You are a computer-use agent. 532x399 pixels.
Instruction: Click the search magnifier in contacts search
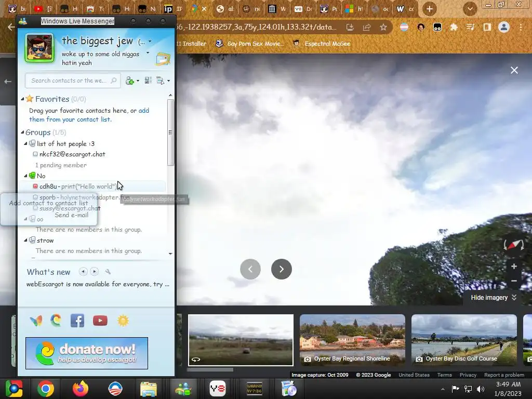click(114, 81)
